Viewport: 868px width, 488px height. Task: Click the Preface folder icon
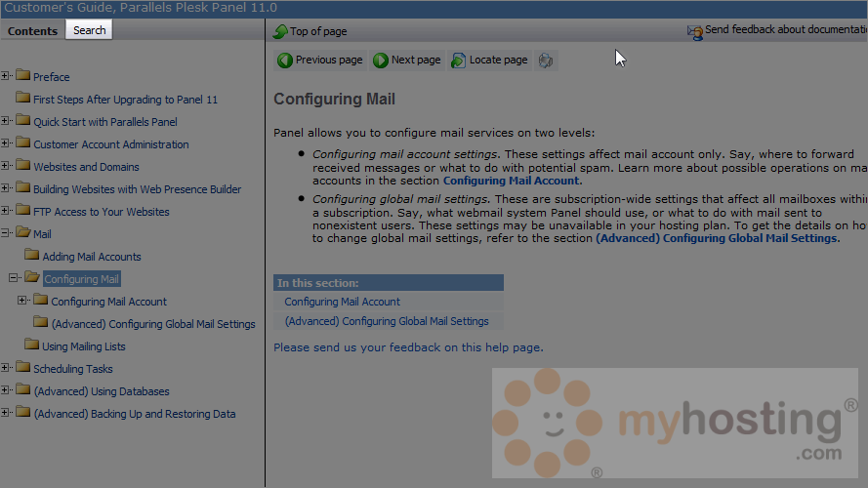tap(22, 75)
